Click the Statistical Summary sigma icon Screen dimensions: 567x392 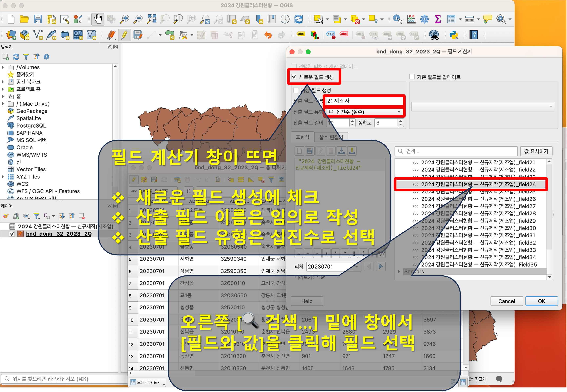tap(438, 19)
